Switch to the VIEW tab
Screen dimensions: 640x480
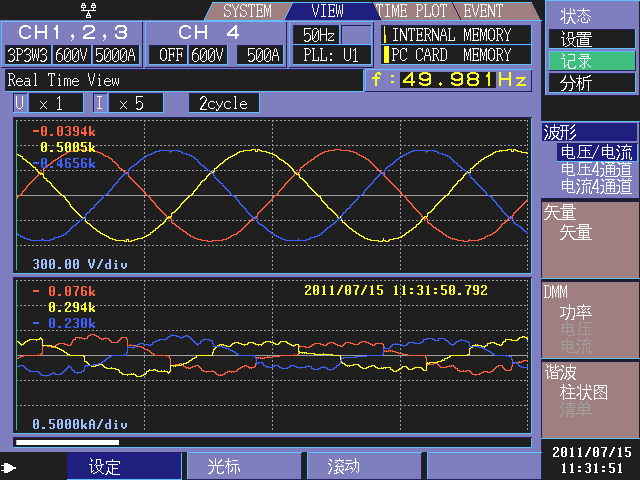[327, 11]
